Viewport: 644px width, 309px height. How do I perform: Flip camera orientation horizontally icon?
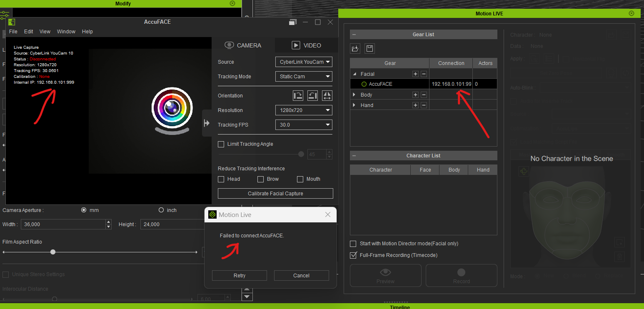tap(327, 95)
